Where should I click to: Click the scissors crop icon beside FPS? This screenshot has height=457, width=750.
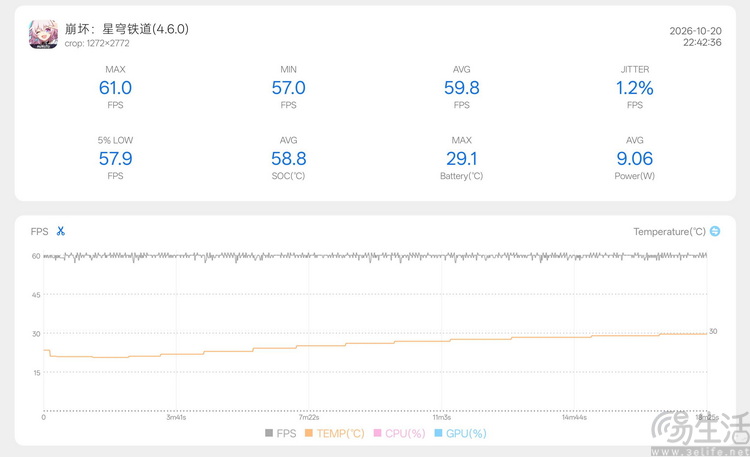60,231
